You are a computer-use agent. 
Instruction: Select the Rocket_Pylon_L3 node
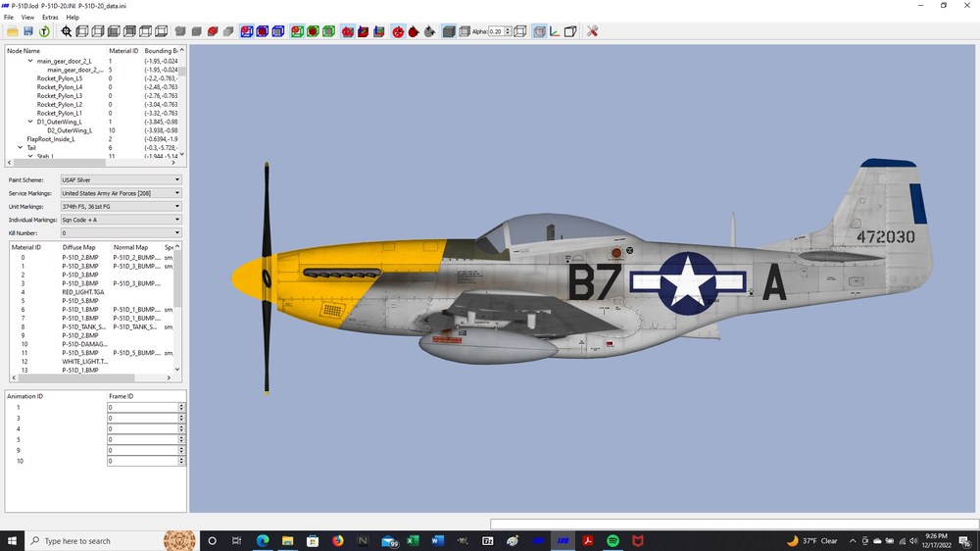[60, 96]
